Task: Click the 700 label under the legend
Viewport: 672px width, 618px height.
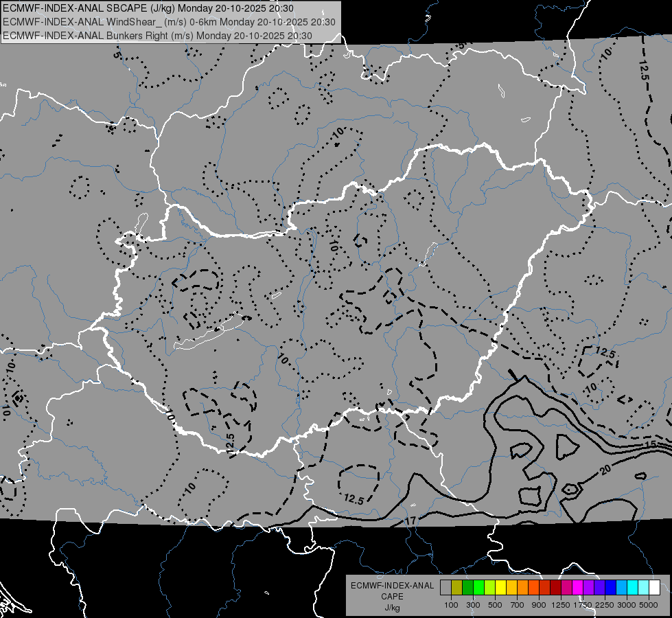Action: click(517, 605)
